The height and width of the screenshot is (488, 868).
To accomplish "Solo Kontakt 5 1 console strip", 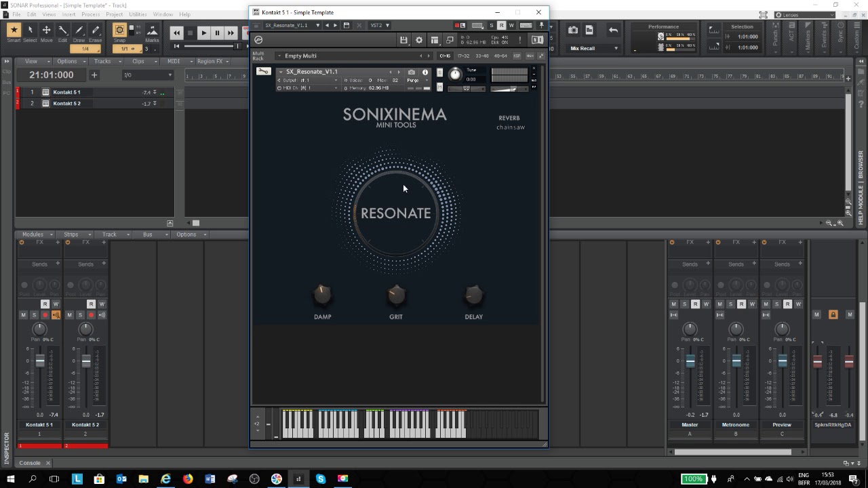I will [x=34, y=314].
